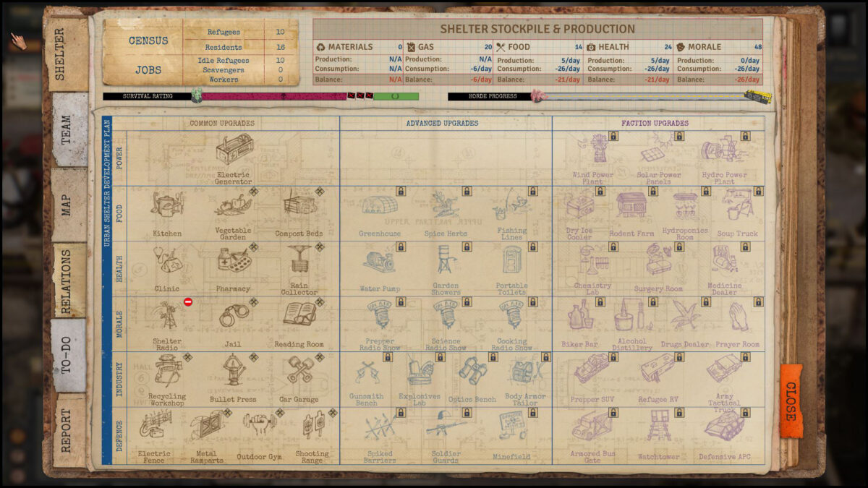The width and height of the screenshot is (868, 488).
Task: Click the Survival Rating progress bar
Action: point(260,96)
